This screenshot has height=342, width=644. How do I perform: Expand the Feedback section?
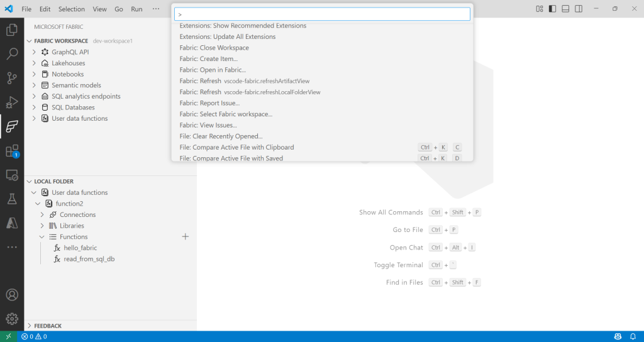pos(30,326)
